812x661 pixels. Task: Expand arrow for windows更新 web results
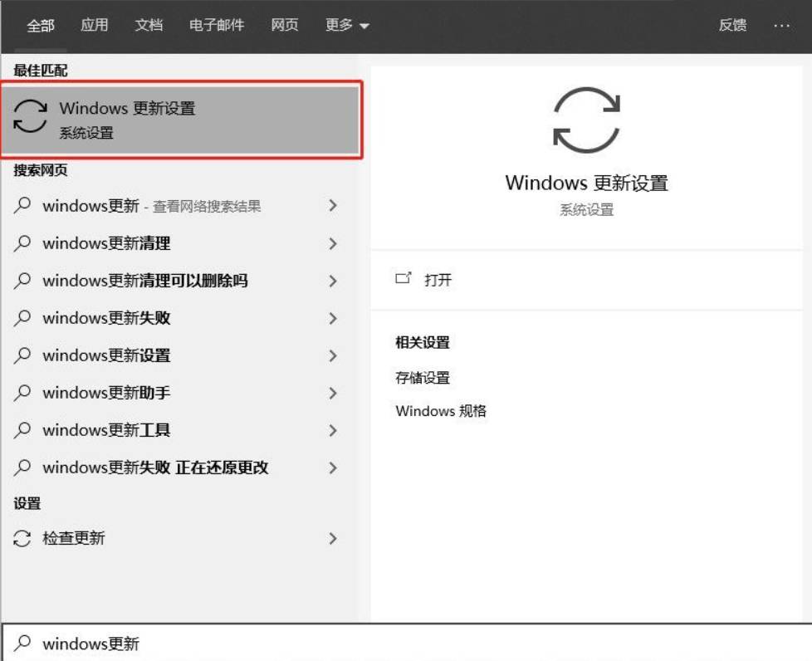[333, 206]
